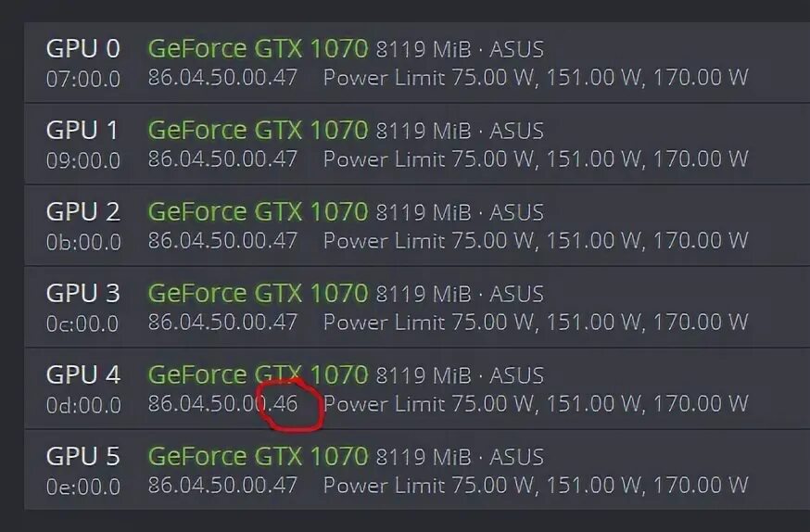The image size is (810, 532).
Task: Click bus address 0d:00.0
Action: pos(83,405)
